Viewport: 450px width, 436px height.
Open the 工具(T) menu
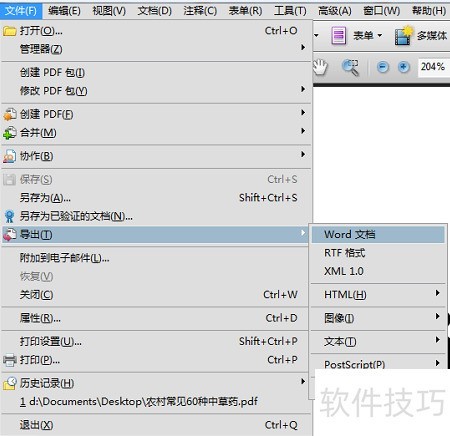(290, 11)
